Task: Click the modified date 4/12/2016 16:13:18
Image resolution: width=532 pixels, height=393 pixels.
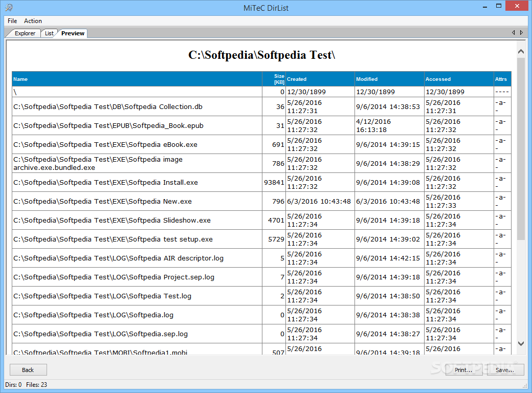Action: (x=373, y=125)
